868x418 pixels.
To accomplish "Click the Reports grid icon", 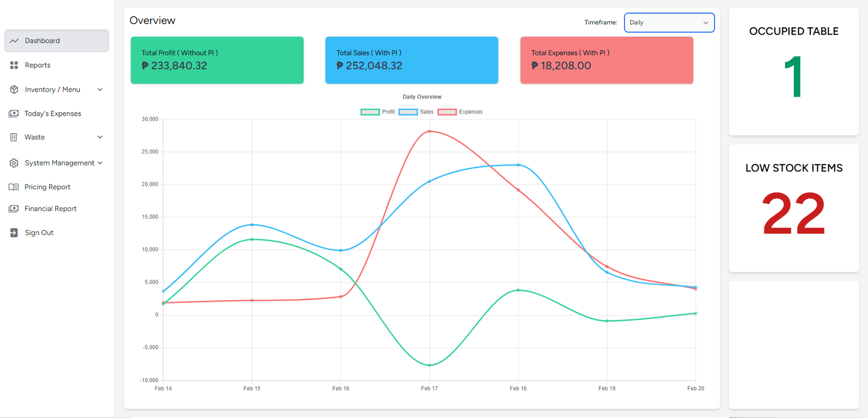I will click(14, 65).
